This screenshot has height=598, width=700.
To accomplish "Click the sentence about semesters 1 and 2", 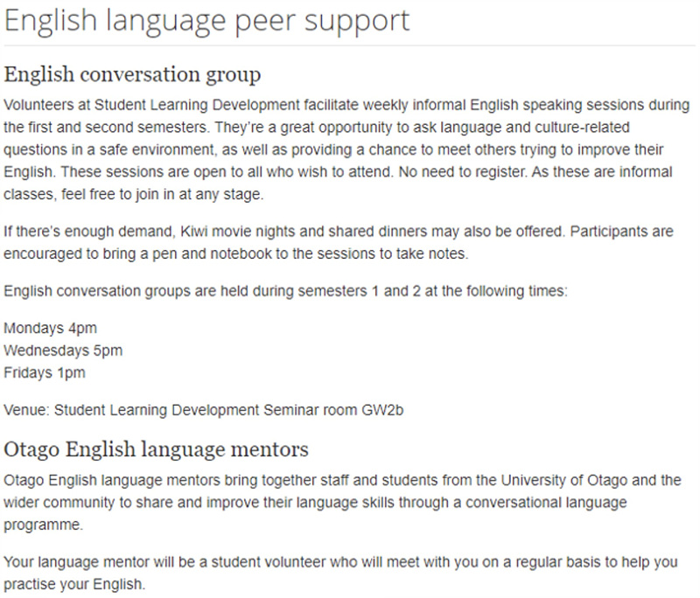I will (286, 291).
